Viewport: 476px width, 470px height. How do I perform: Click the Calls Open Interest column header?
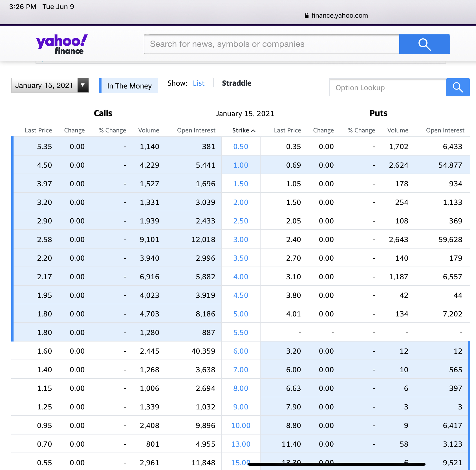click(196, 130)
